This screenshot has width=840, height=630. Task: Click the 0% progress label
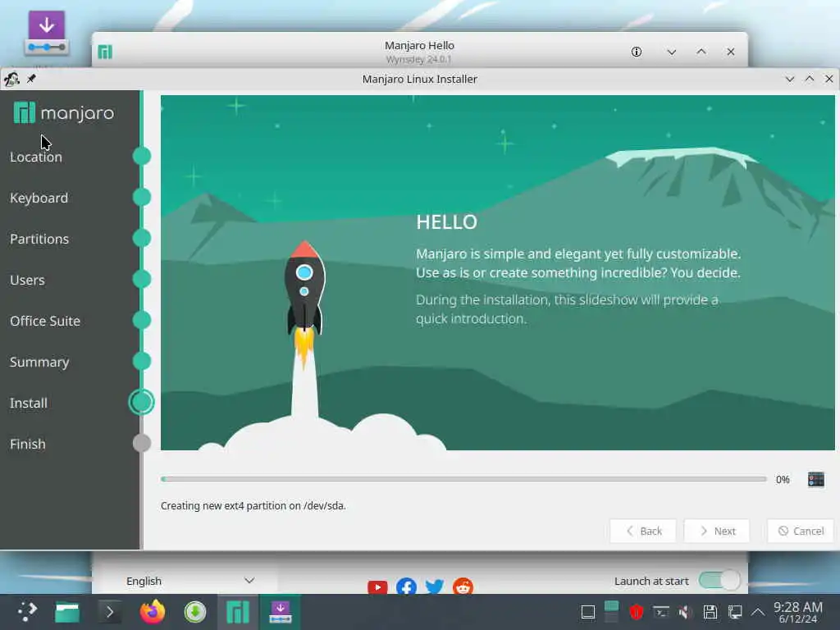(x=783, y=479)
